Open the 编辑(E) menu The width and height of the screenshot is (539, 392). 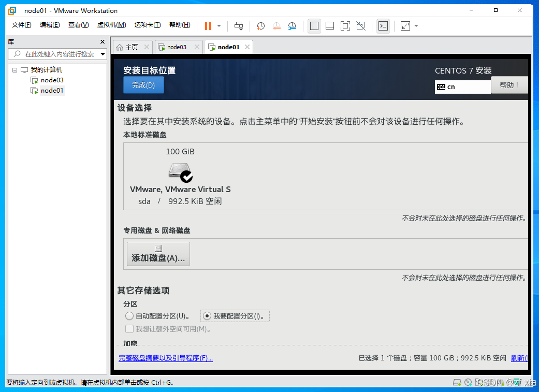coord(50,25)
